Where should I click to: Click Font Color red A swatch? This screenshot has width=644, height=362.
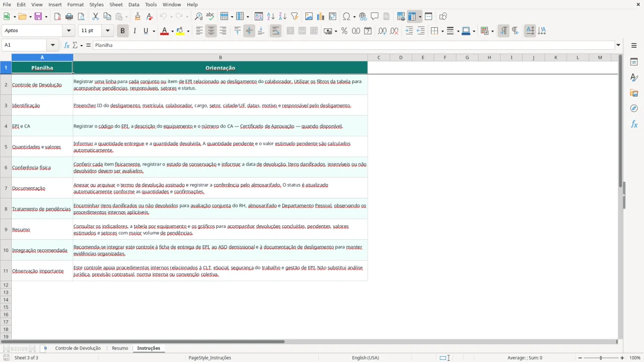coord(164,31)
